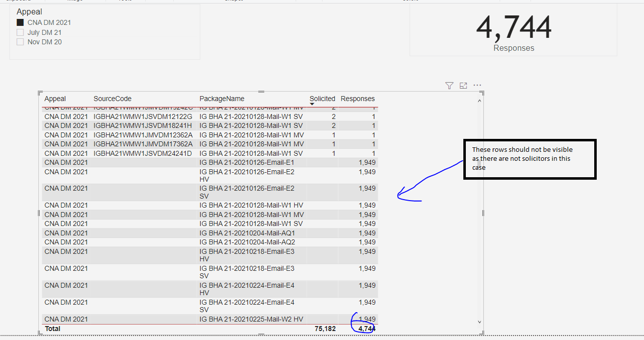Image resolution: width=644 pixels, height=340 pixels.
Task: Click the sort arrow under the Solicited header
Action: coord(312,104)
